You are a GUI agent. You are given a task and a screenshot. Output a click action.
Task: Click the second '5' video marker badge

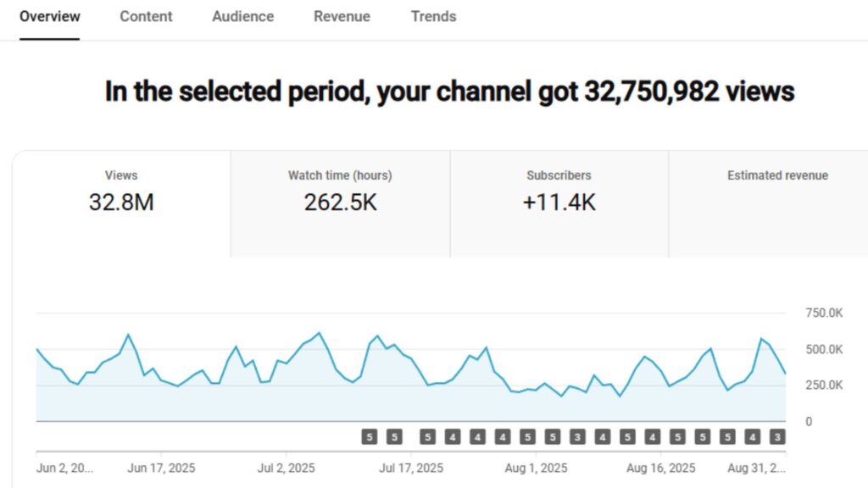(394, 437)
